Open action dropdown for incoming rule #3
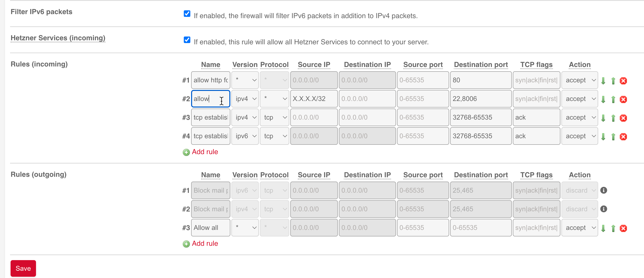Screen dimensions: 644x278 580,117
